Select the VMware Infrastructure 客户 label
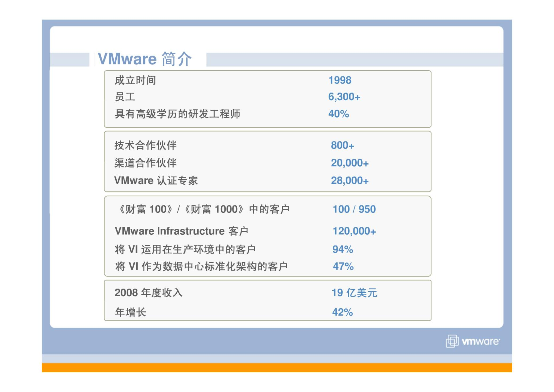The width and height of the screenshot is (554, 392). click(x=181, y=231)
